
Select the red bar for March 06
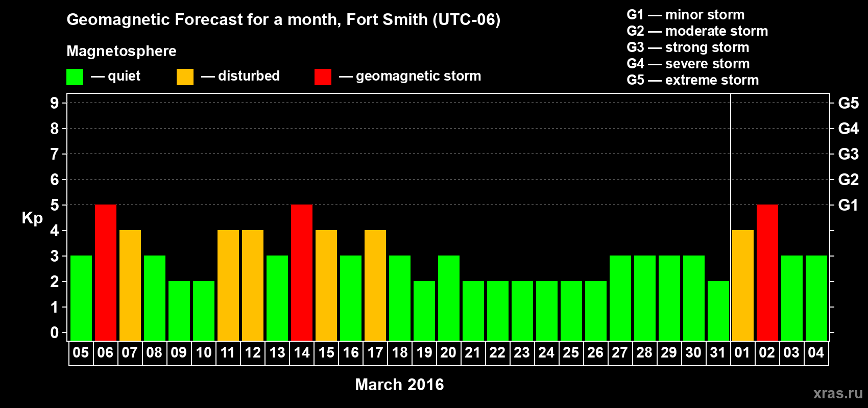pos(106,272)
